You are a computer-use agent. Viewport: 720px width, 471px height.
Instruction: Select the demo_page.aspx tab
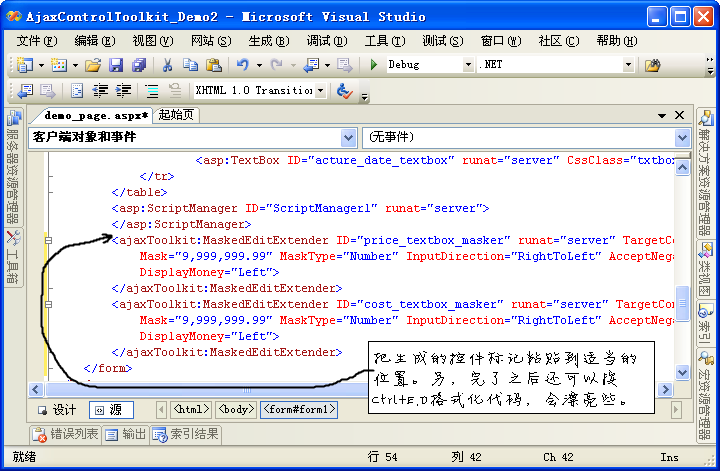[x=96, y=115]
